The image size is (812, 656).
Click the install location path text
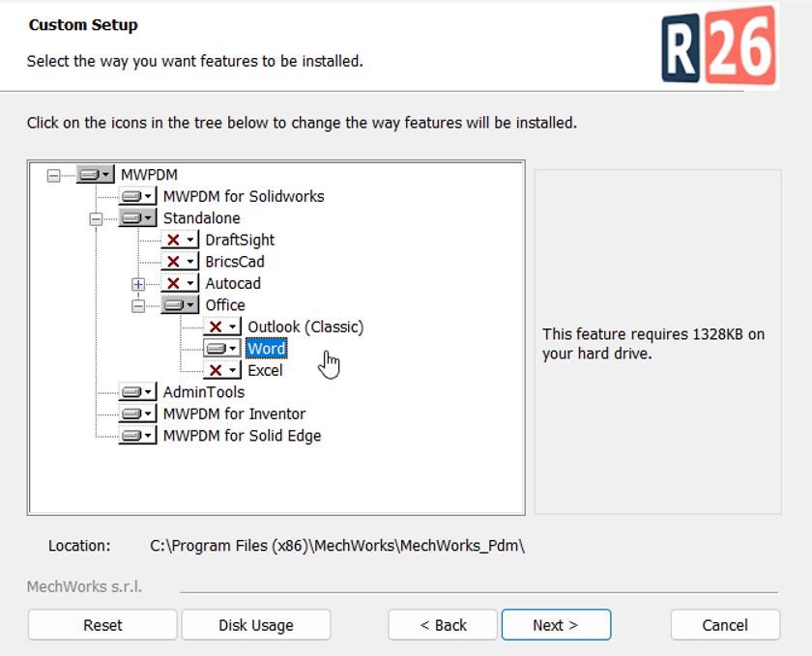tap(337, 546)
